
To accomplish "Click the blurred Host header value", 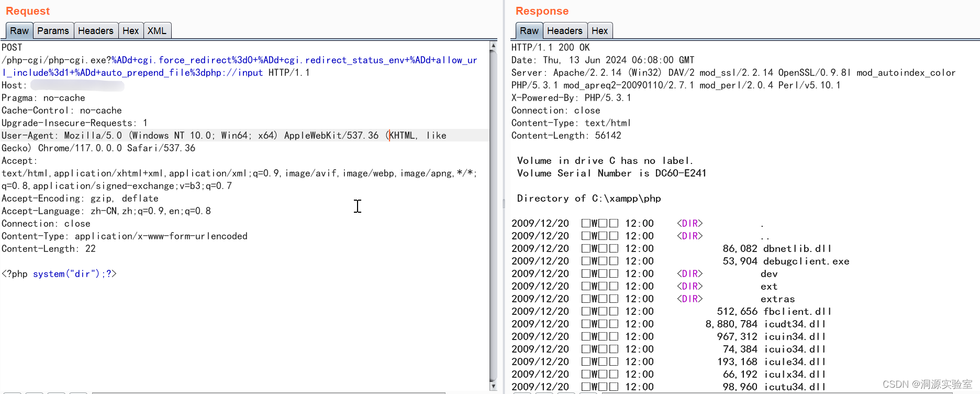I will (77, 85).
